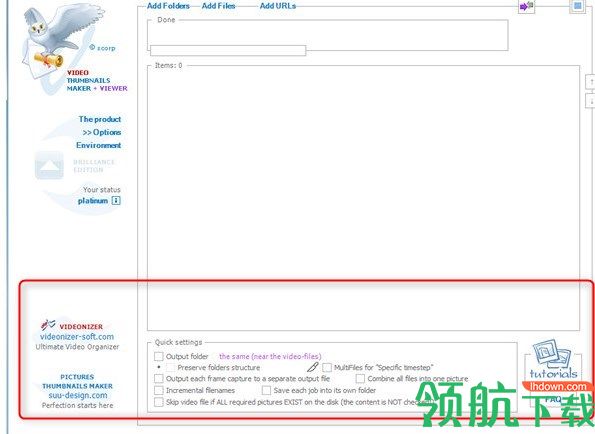
Task: Click Add URLs
Action: [278, 6]
